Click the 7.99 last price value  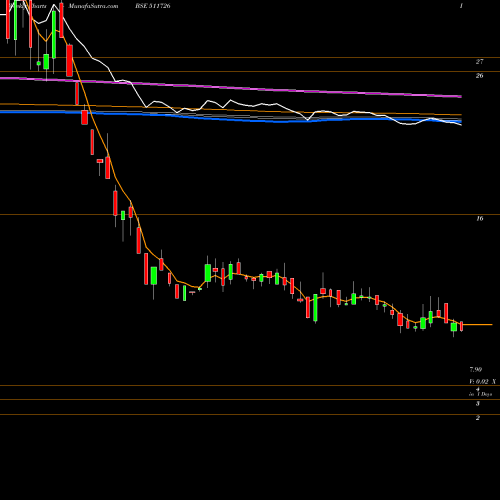476,369
